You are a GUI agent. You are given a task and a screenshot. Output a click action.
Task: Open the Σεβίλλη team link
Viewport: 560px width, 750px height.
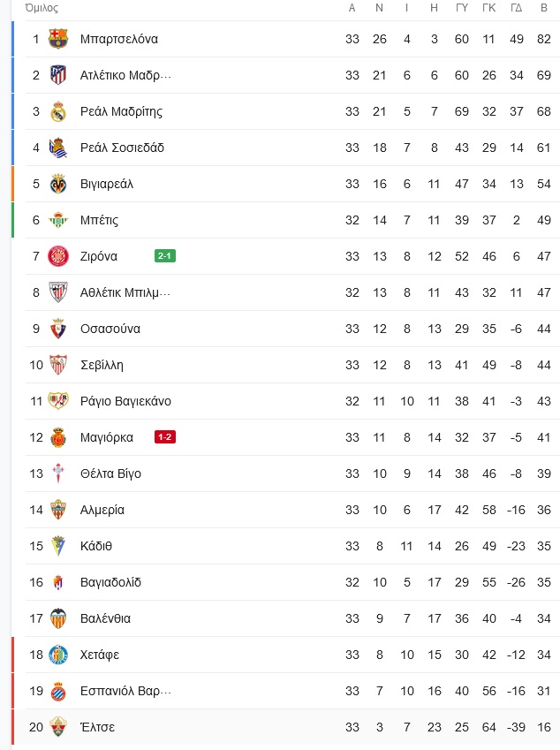point(102,365)
